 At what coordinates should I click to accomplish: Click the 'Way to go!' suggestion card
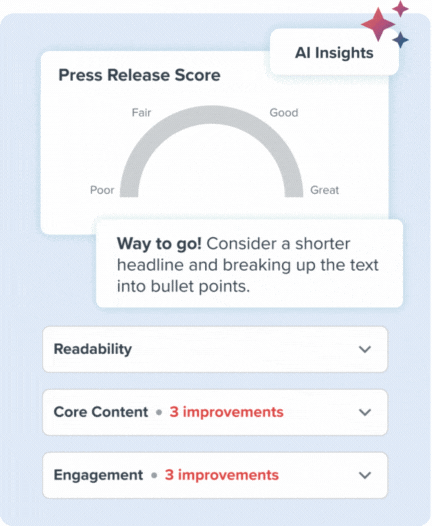coord(250,264)
